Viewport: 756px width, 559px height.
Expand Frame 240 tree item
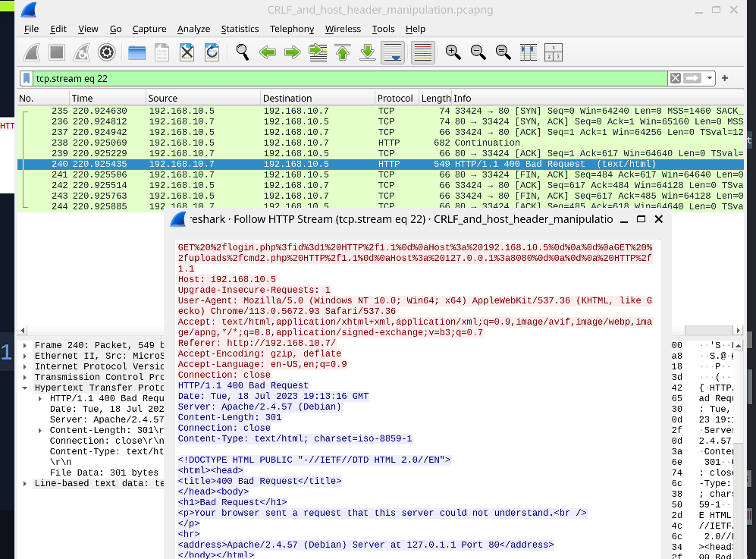(24, 345)
